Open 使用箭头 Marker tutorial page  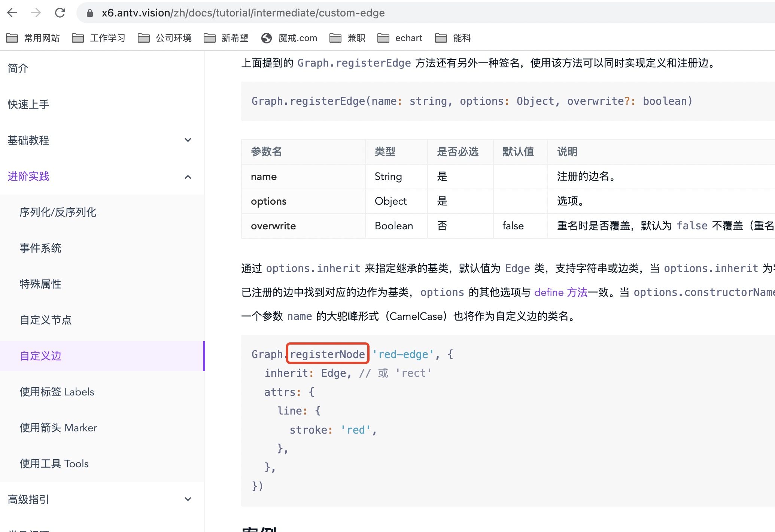point(58,428)
